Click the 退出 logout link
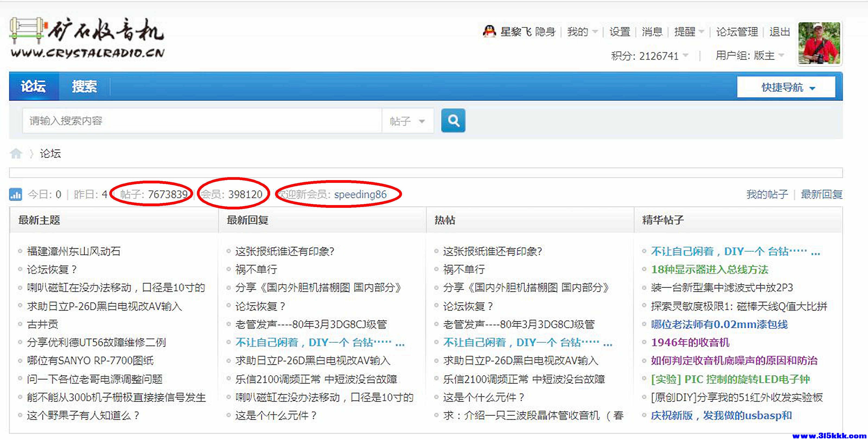 (779, 32)
